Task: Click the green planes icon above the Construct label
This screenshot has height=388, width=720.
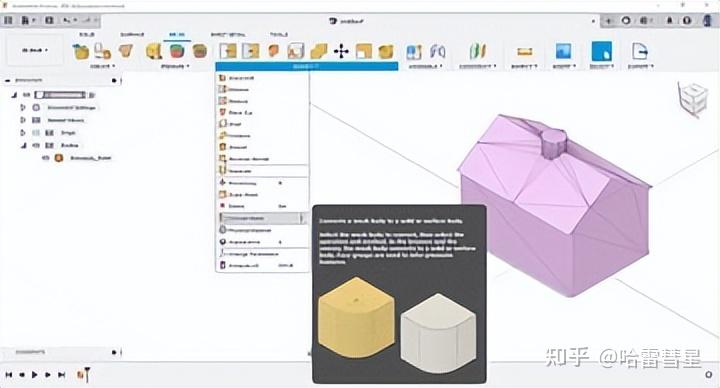Action: tap(477, 51)
